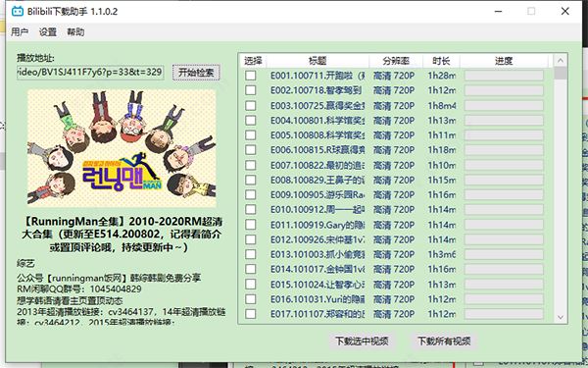
Task: Check the box for E013.101003
Action: click(x=251, y=254)
